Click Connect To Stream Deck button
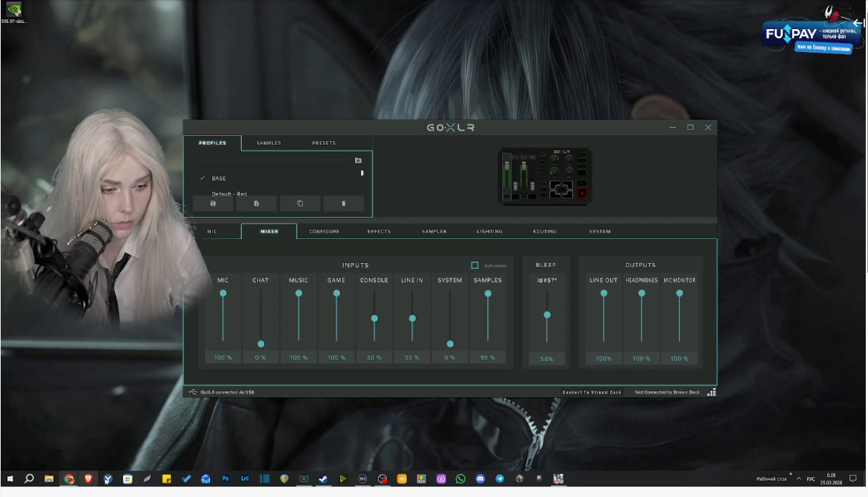 pos(592,392)
